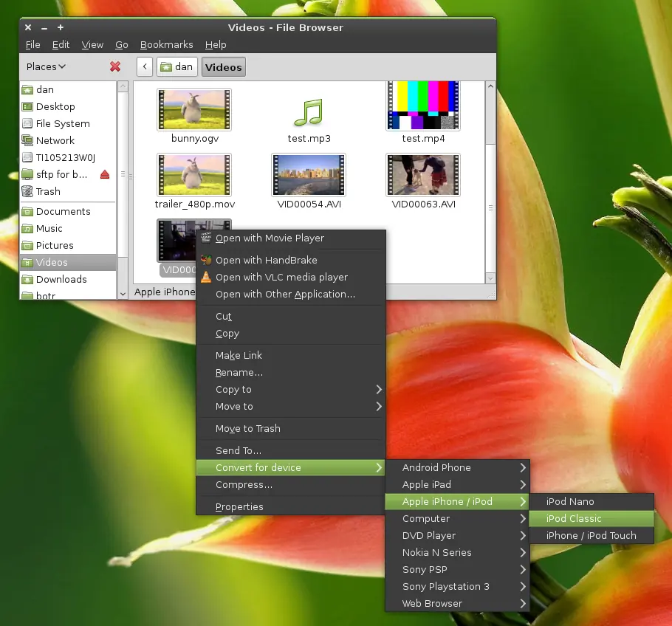The width and height of the screenshot is (672, 626).
Task: Expand the Android Phone submenu
Action: (457, 467)
